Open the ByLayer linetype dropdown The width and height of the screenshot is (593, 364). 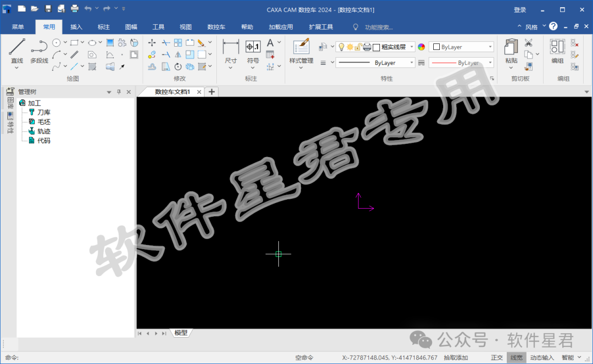pyautogui.click(x=376, y=63)
